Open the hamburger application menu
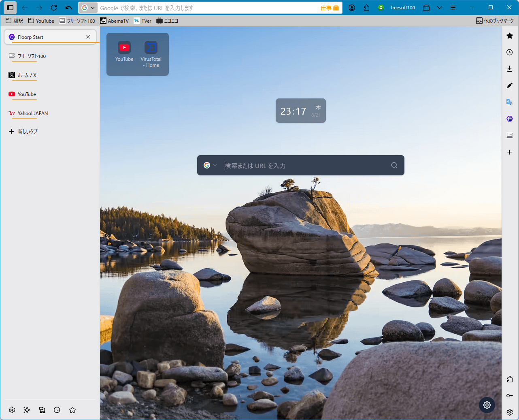This screenshot has width=519, height=420. (453, 8)
